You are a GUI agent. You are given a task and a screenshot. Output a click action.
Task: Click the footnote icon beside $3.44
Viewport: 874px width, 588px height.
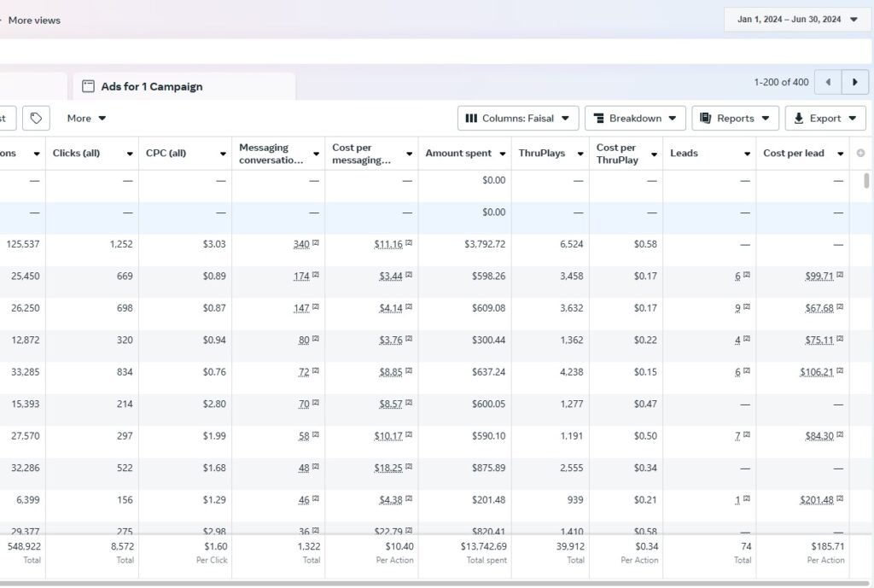[409, 275]
